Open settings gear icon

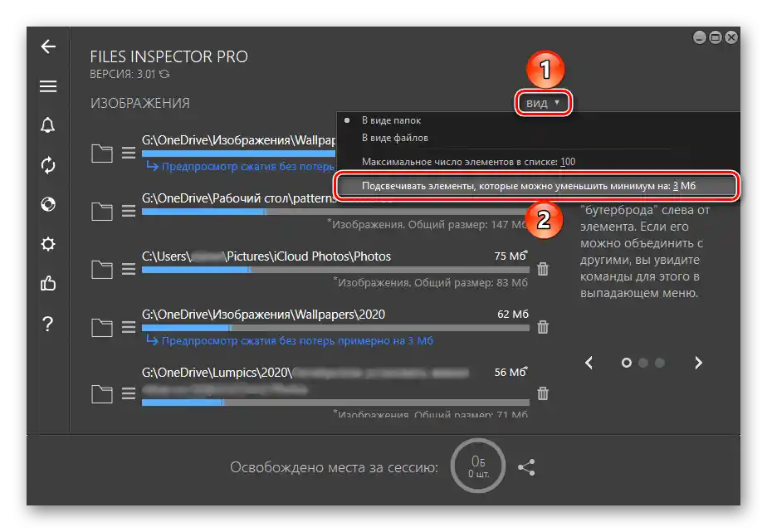pos(48,244)
